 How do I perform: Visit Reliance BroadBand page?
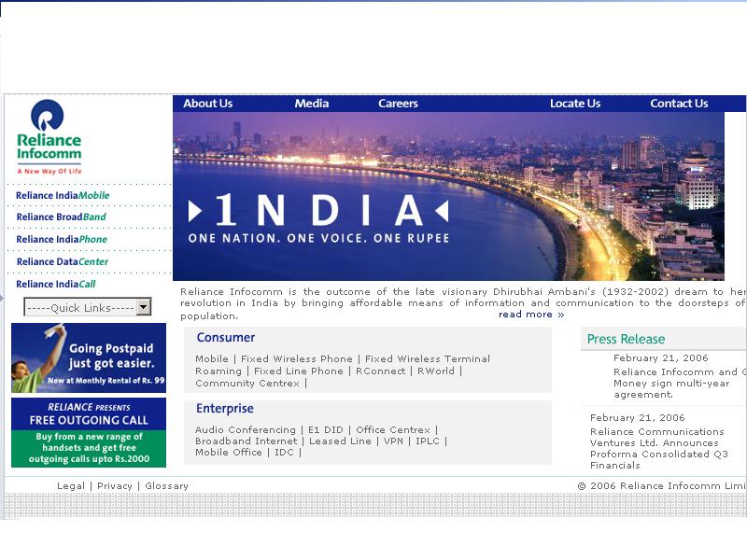[x=61, y=217]
